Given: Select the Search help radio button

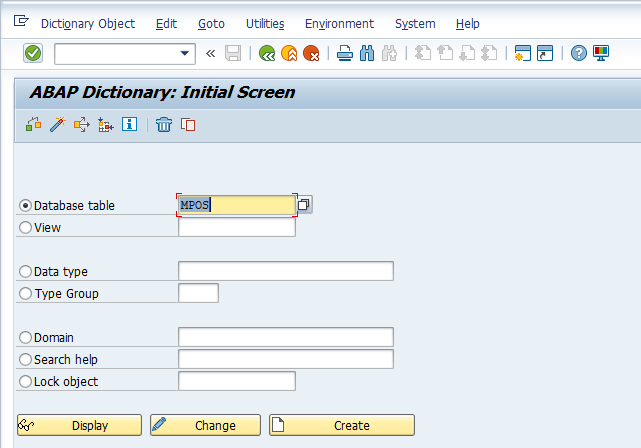Looking at the screenshot, I should tap(25, 359).
